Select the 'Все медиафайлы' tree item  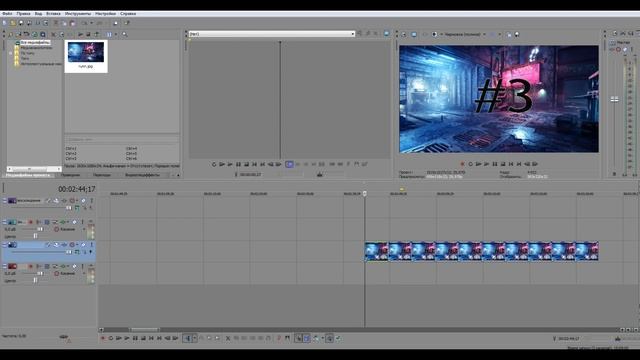click(36, 42)
